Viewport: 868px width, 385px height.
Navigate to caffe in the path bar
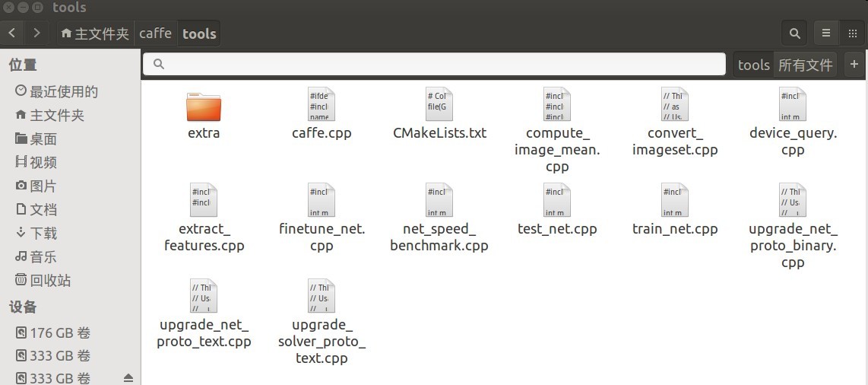point(156,33)
